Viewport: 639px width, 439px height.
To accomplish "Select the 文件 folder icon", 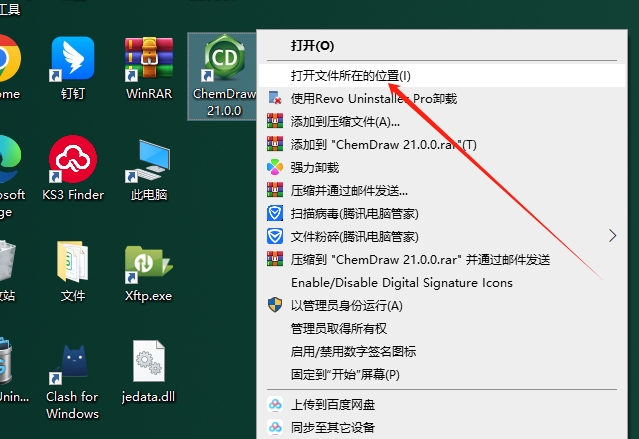I will click(73, 271).
